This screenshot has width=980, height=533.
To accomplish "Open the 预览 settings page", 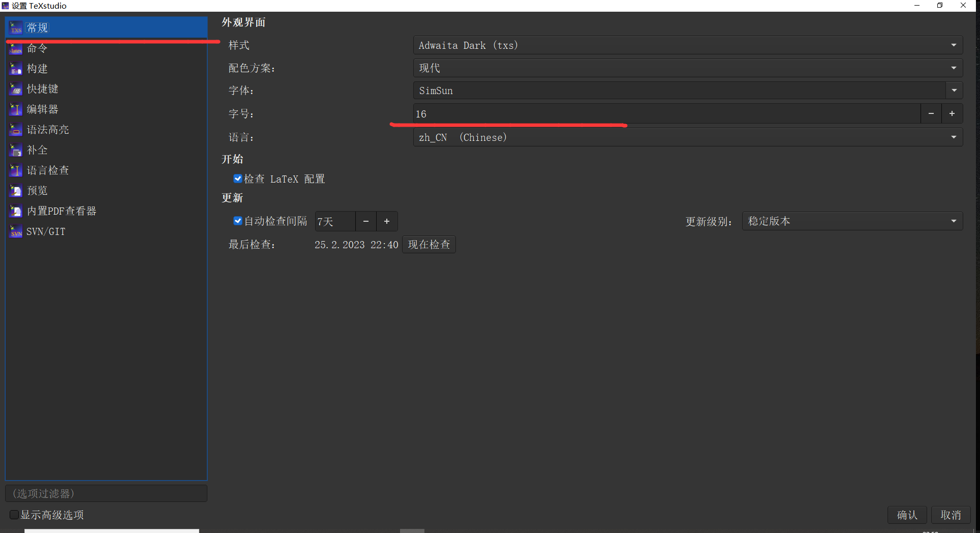I will 106,191.
